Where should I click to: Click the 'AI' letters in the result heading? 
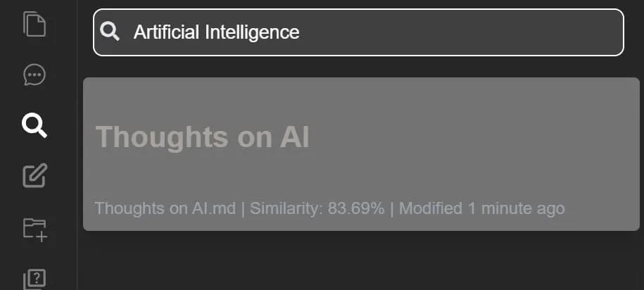click(294, 137)
